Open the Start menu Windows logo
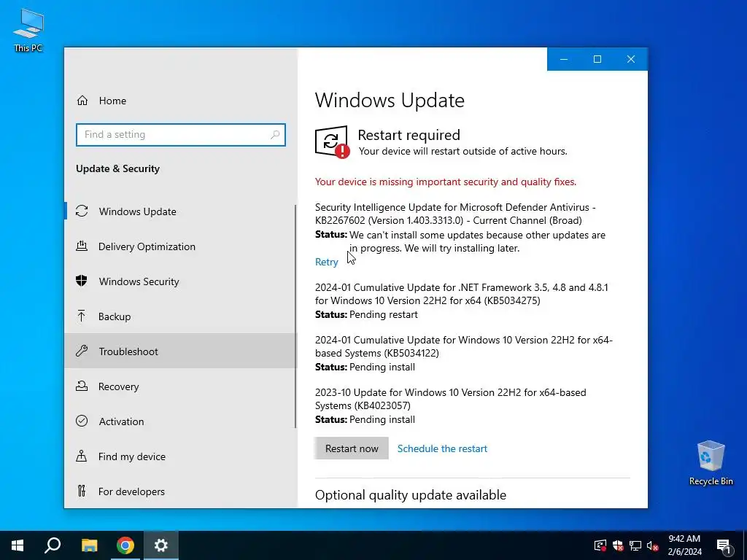This screenshot has height=560, width=747. pyautogui.click(x=18, y=545)
